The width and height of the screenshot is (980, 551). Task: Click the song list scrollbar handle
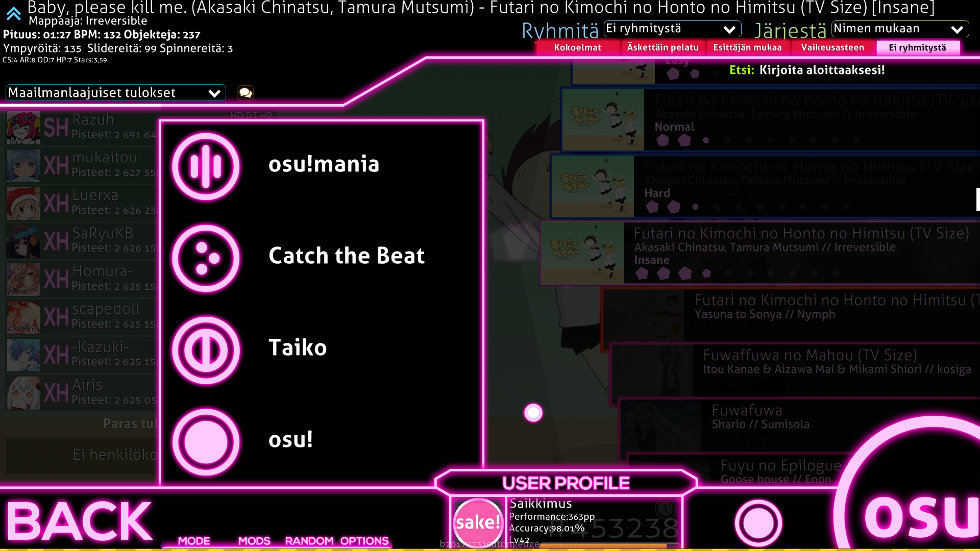[x=978, y=199]
